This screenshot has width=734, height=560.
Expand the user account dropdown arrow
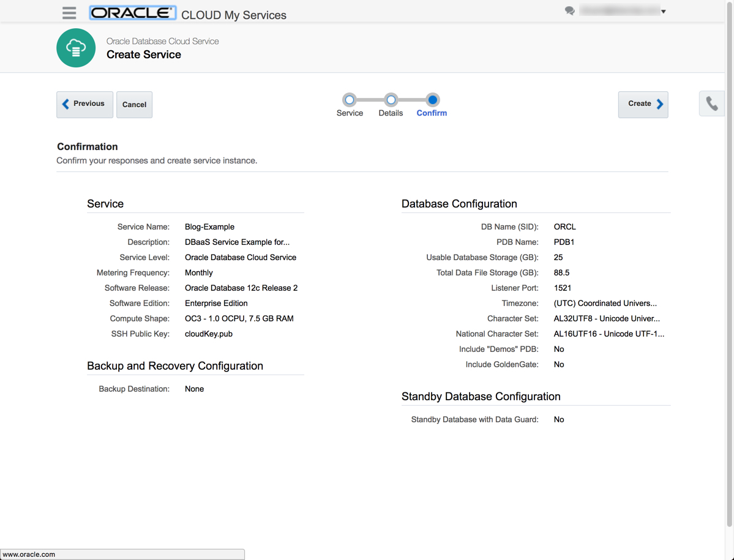click(x=664, y=12)
